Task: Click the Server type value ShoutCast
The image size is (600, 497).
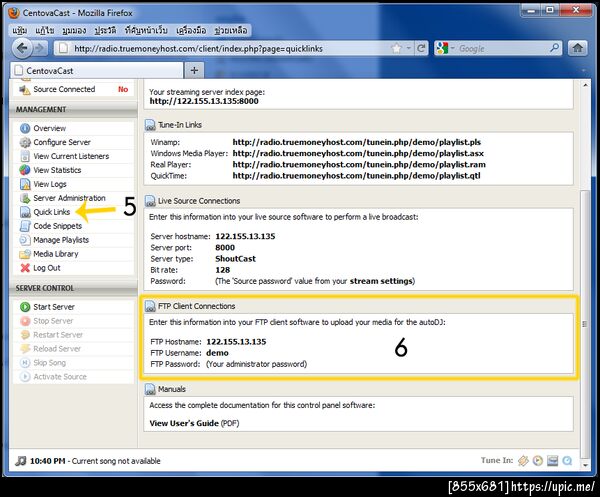Action: point(235,259)
